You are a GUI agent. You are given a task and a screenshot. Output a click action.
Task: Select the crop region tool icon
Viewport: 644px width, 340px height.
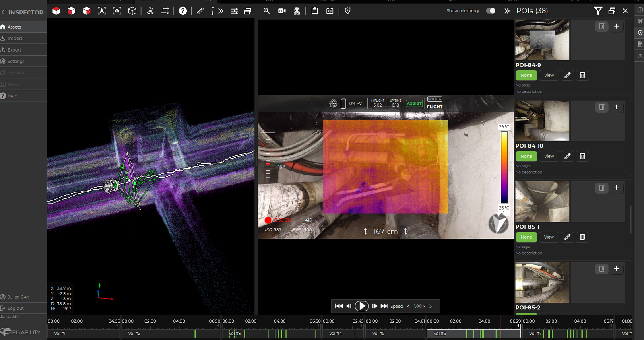165,11
